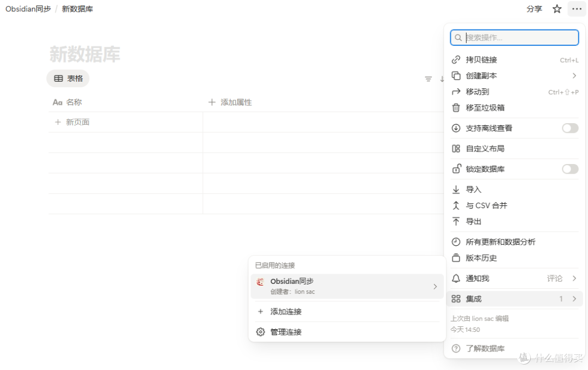
Task: Click 添加连接 in connections popup
Action: pyautogui.click(x=347, y=312)
